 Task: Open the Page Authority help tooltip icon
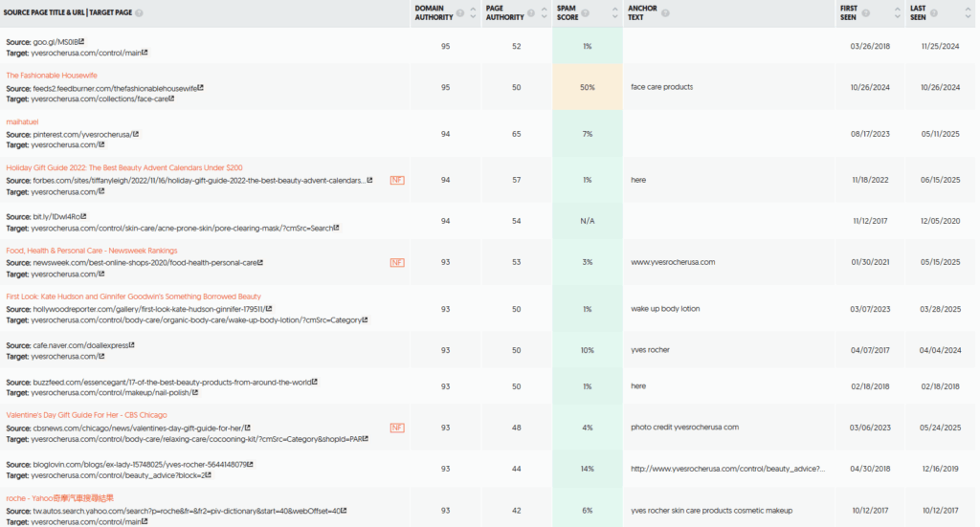pos(530,13)
